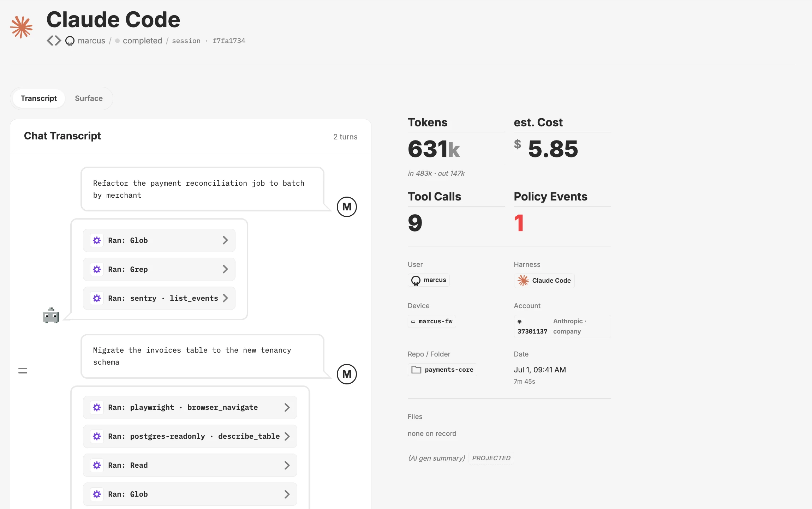Switch to the Surface tab
Viewport: 812px width, 509px height.
89,98
